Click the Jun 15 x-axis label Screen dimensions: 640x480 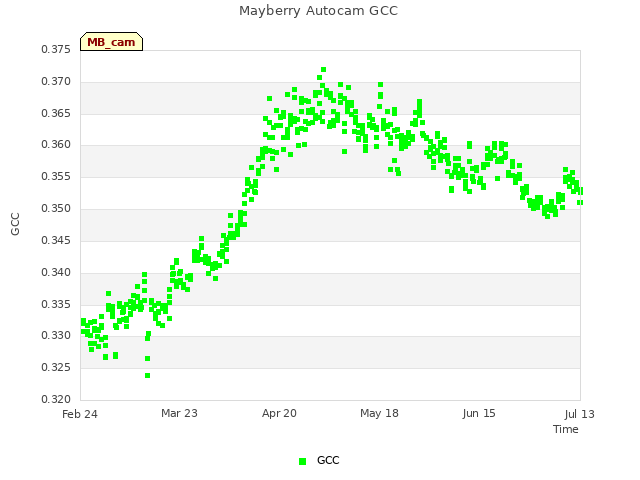click(479, 413)
